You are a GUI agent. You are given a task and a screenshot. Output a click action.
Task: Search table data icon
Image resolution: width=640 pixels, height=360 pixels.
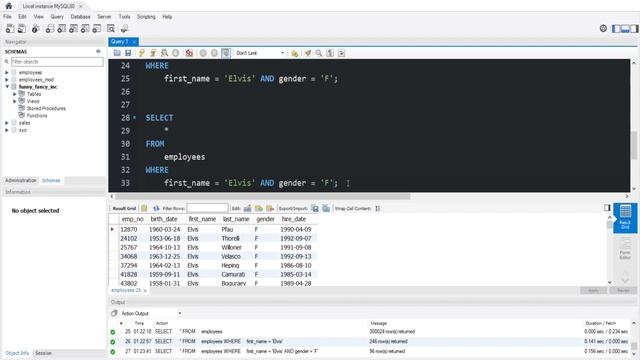(x=111, y=29)
